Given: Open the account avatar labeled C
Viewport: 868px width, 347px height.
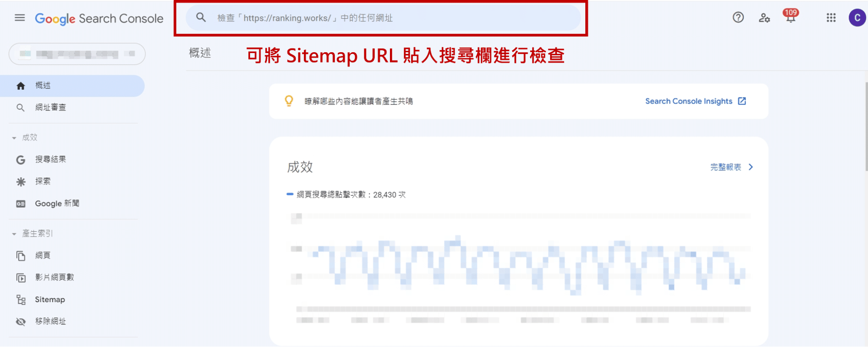Looking at the screenshot, I should click(857, 18).
